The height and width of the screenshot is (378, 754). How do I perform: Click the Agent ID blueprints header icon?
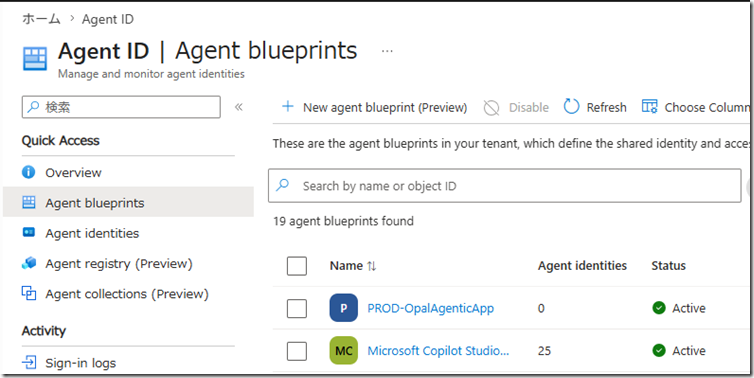click(x=35, y=59)
